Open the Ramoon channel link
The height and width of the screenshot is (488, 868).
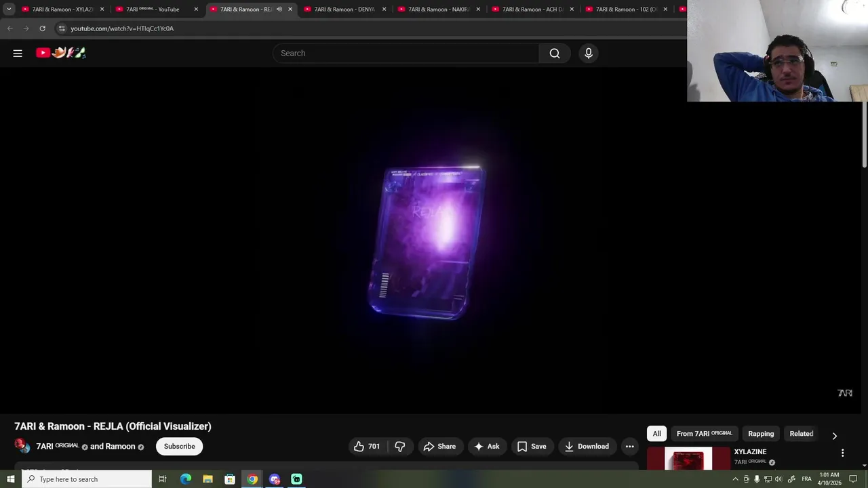click(120, 446)
